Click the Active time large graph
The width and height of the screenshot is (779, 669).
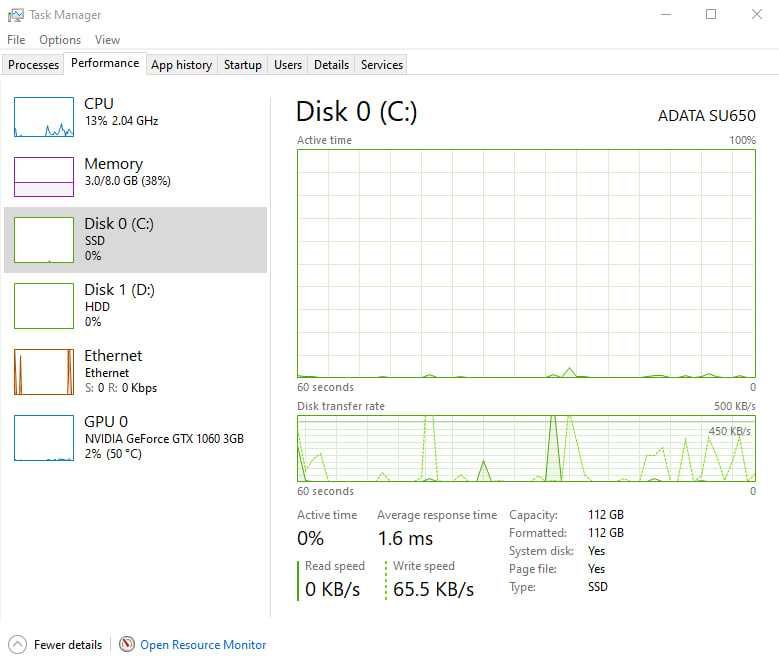526,264
